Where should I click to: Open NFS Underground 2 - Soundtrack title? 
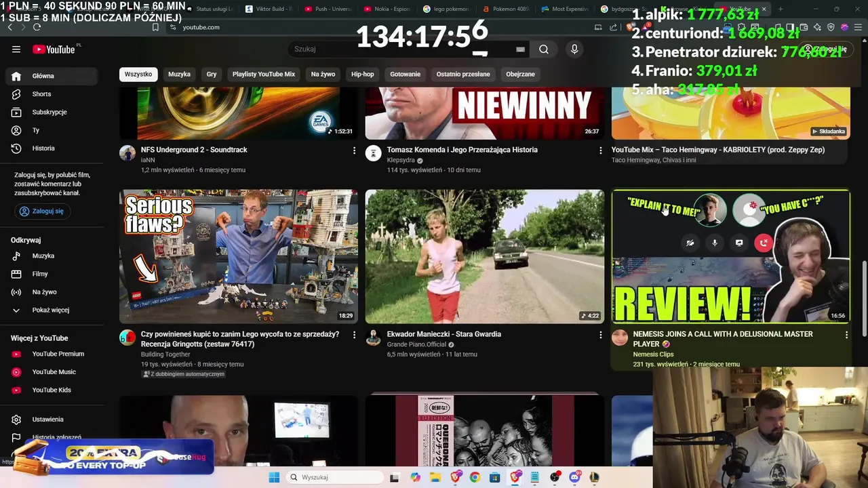coord(194,150)
